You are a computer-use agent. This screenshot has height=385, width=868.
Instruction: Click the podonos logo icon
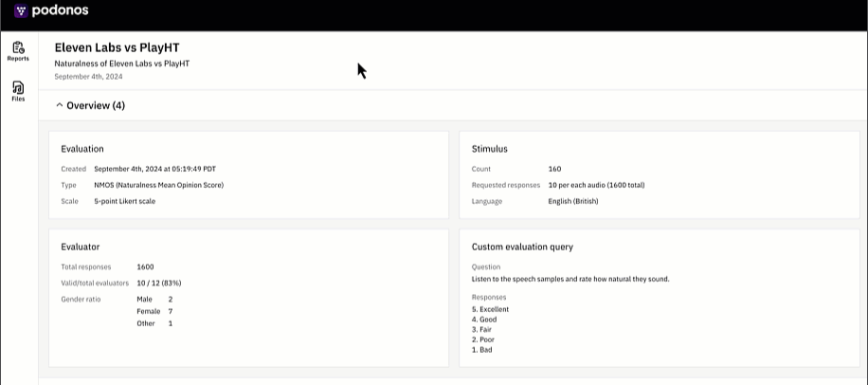coord(21,10)
